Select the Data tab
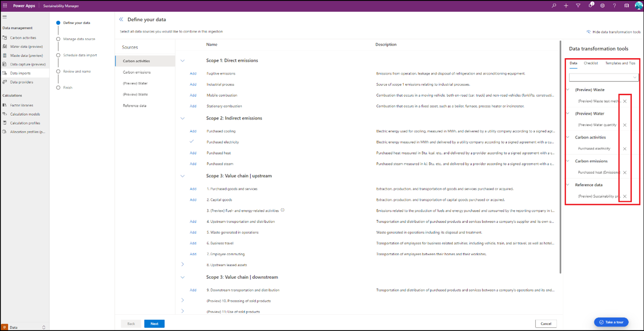 [x=573, y=63]
